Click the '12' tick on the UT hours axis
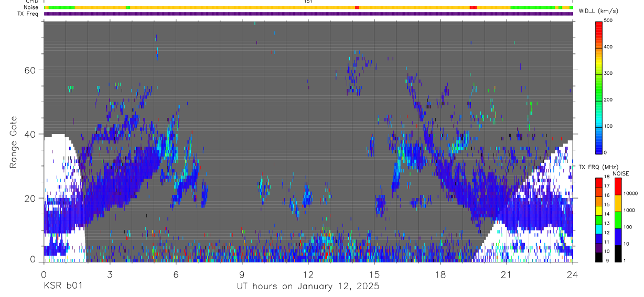 pos(308,274)
